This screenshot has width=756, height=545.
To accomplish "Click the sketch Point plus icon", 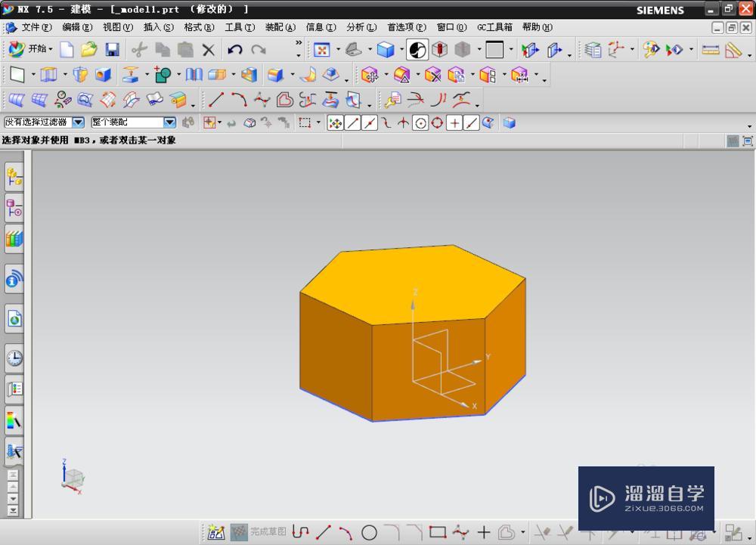I will 484,532.
